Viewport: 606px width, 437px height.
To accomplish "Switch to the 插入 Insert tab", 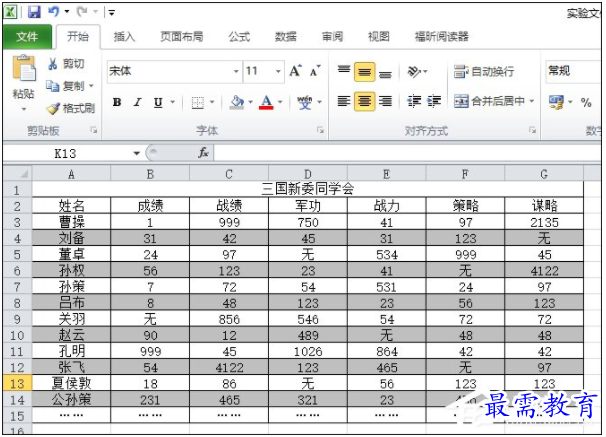I will 124,37.
